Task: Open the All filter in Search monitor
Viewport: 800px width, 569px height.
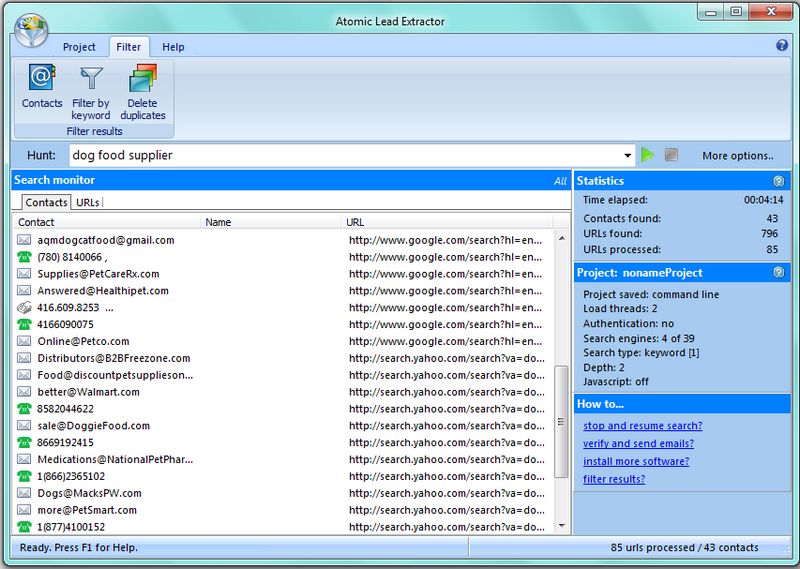Action: pyautogui.click(x=560, y=181)
